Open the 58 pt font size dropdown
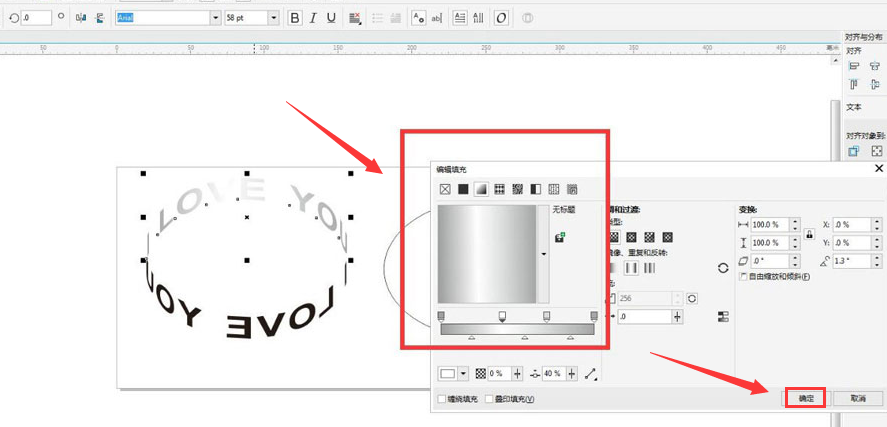Viewport: 887px width, 427px height. tap(274, 18)
